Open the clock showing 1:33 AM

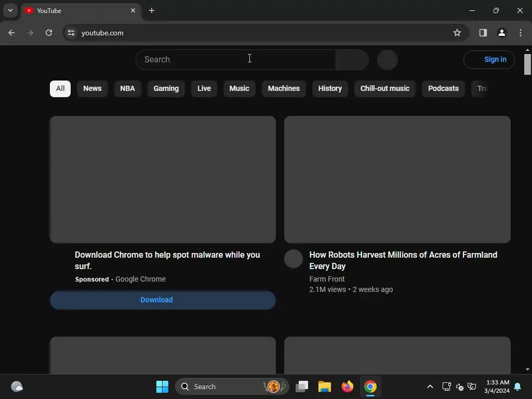tap(497, 387)
